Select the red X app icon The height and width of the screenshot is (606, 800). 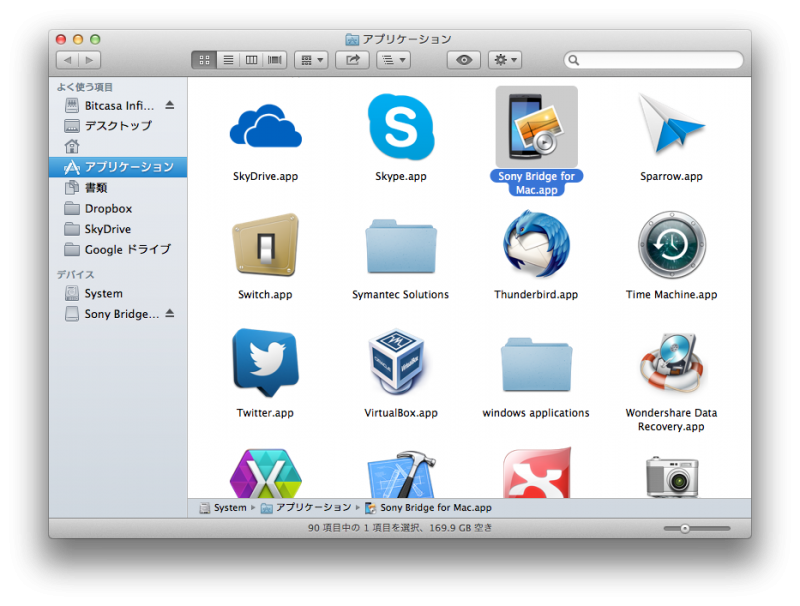537,473
